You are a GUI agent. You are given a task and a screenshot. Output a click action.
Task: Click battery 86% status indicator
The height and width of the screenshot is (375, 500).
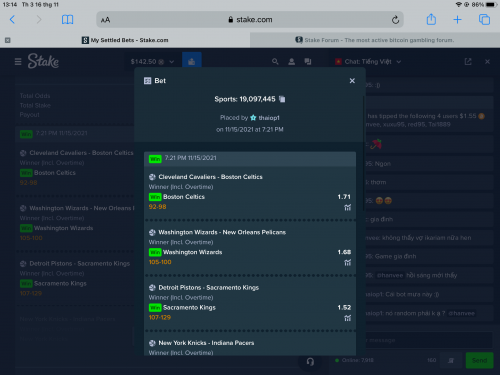(x=484, y=5)
